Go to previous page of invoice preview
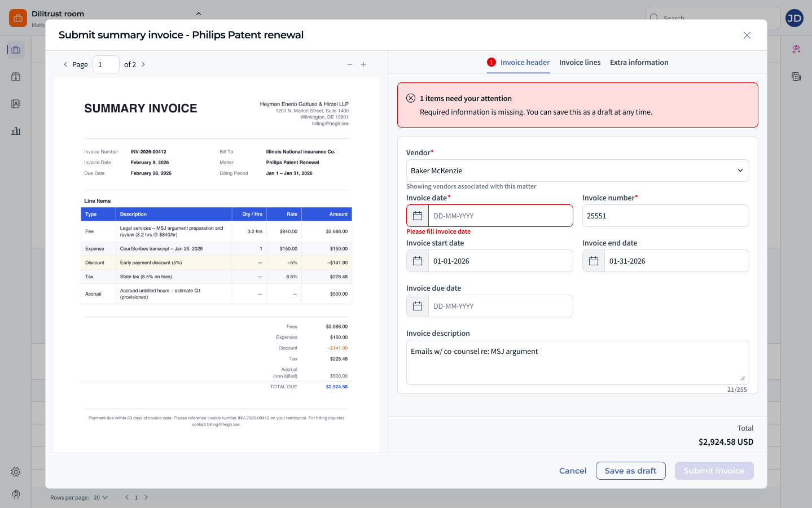This screenshot has height=508, width=812. click(x=65, y=64)
